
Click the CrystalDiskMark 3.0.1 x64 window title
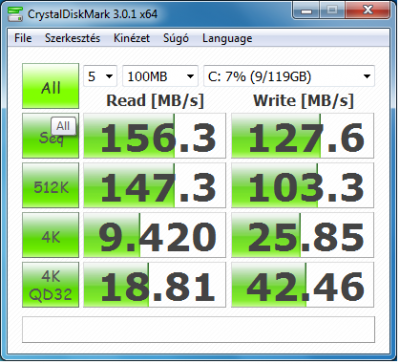(x=92, y=14)
